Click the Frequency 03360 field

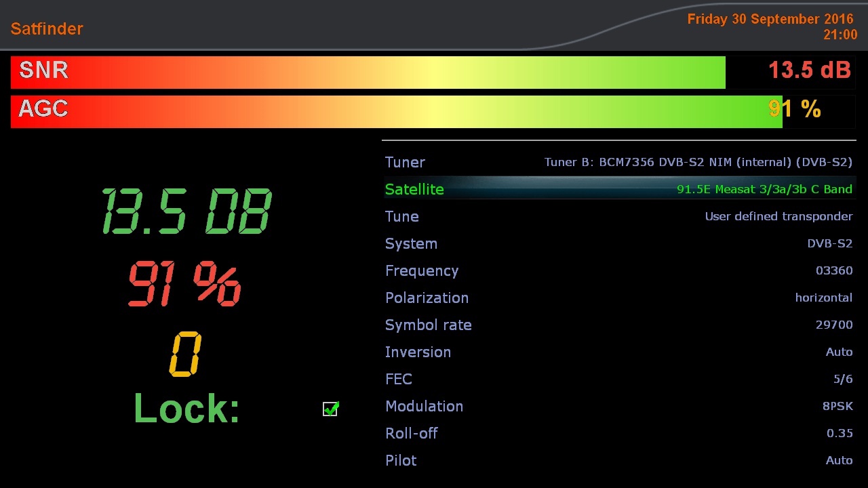(618, 270)
